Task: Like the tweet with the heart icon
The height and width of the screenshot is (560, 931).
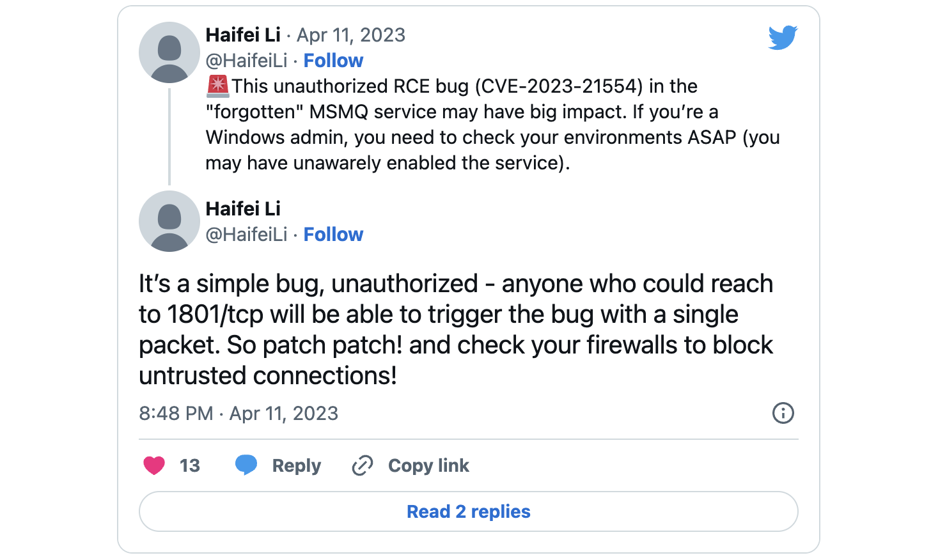Action: pyautogui.click(x=153, y=465)
